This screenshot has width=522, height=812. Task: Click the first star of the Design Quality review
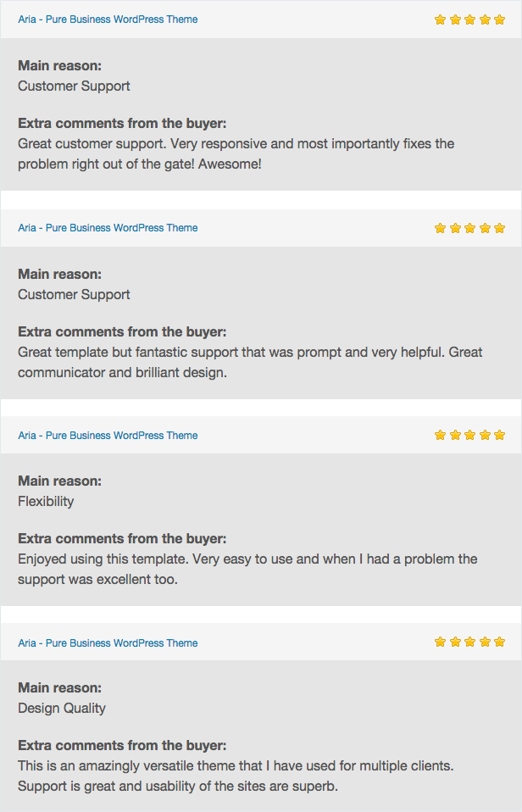coord(441,642)
